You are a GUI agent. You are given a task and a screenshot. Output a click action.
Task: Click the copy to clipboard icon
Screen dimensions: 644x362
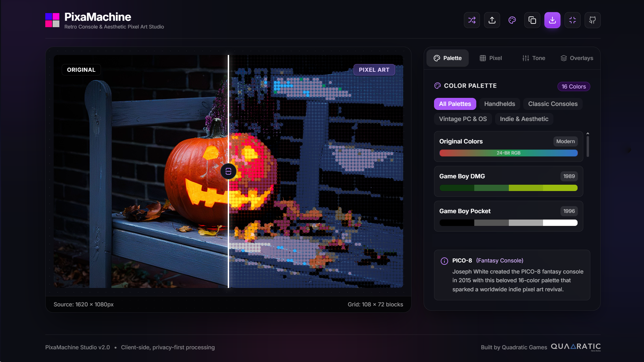click(x=532, y=20)
